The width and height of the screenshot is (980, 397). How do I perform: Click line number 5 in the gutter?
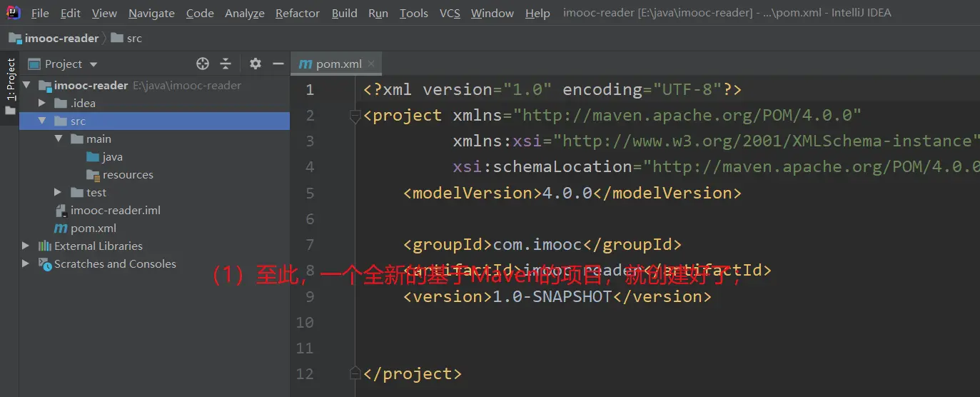coord(309,193)
